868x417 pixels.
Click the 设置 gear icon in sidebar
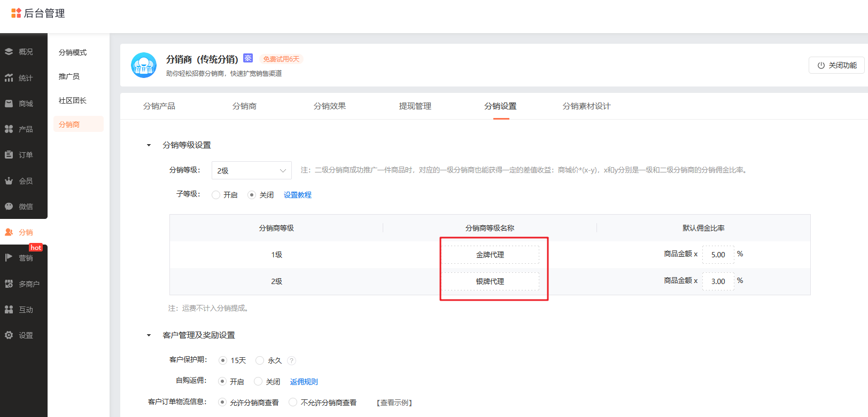9,335
